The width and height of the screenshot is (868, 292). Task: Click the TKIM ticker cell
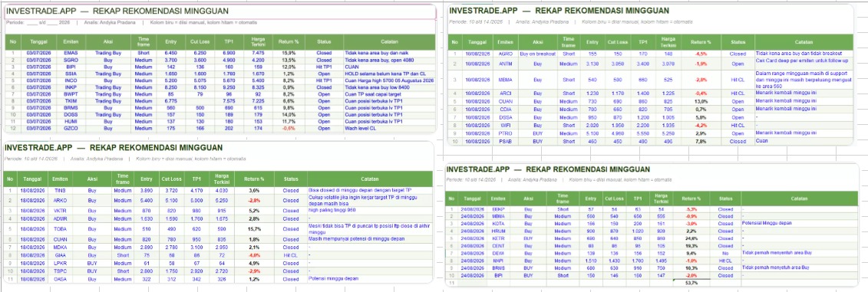[71, 100]
